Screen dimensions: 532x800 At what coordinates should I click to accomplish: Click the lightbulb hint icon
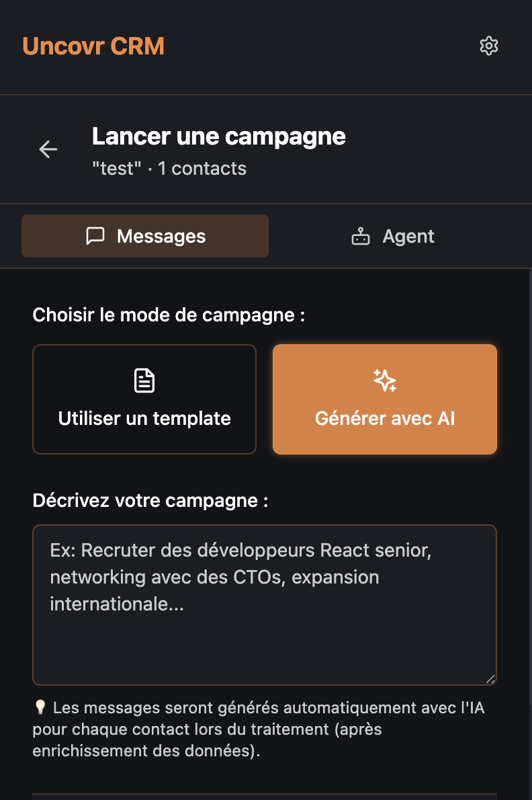(x=40, y=708)
